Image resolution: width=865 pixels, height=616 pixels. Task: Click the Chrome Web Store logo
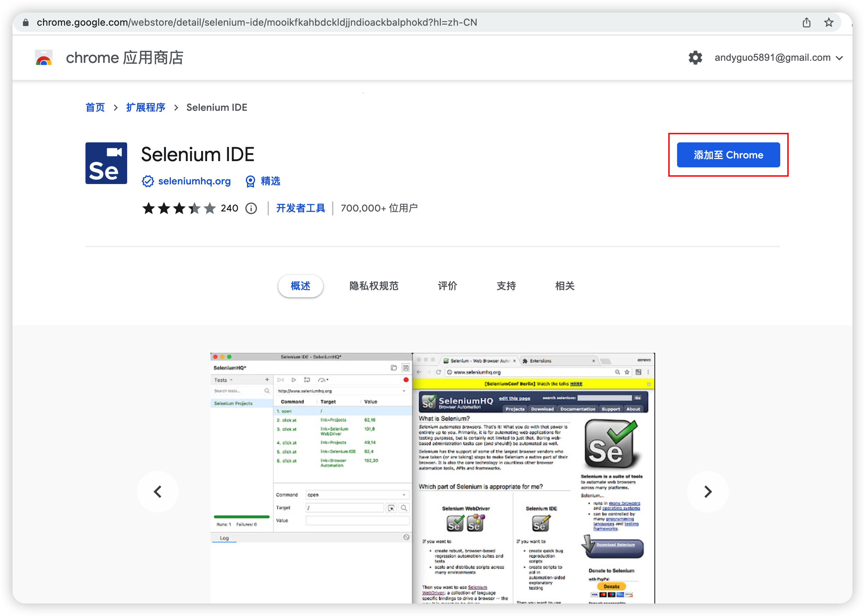(44, 58)
